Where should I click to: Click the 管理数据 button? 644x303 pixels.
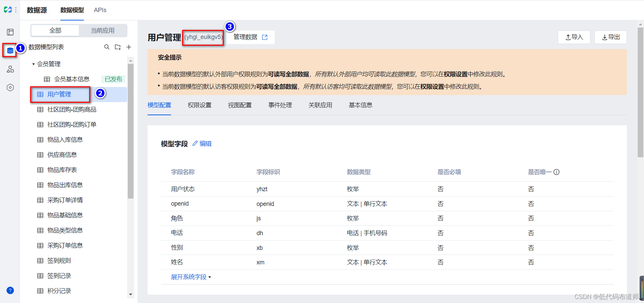click(251, 37)
